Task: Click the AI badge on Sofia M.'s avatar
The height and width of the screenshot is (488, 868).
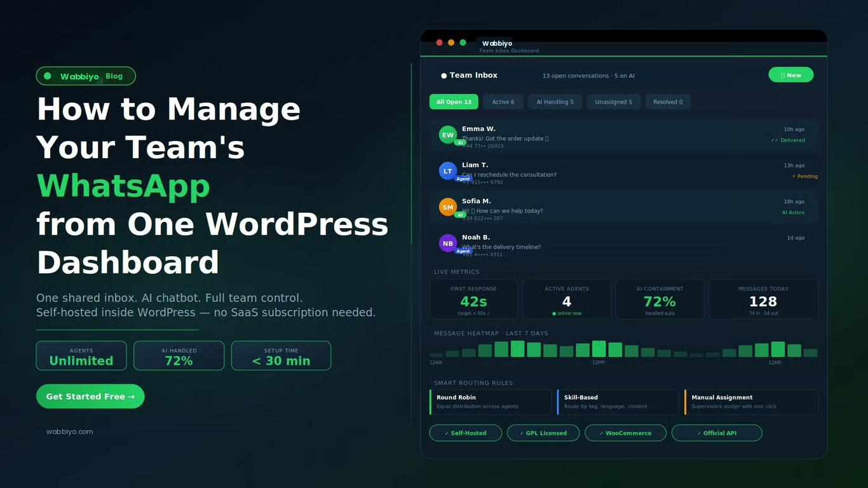Action: point(459,215)
